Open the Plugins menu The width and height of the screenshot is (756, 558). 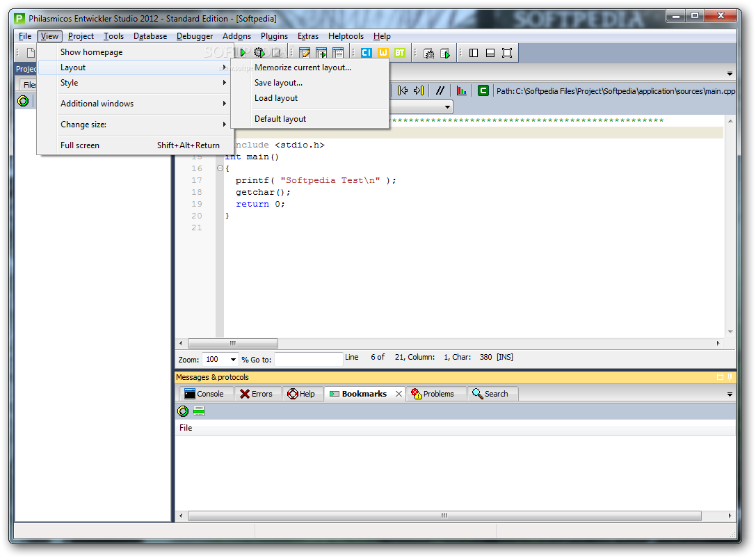click(x=274, y=36)
